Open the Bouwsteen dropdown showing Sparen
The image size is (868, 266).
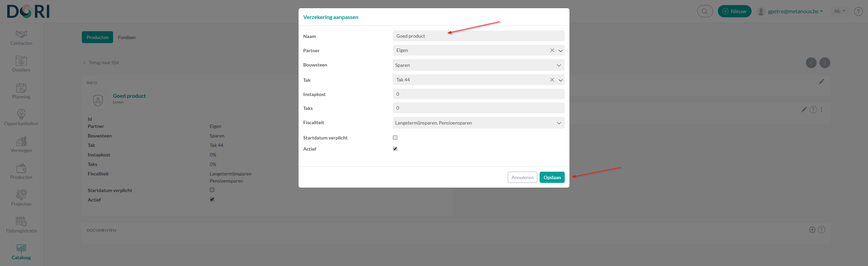559,65
